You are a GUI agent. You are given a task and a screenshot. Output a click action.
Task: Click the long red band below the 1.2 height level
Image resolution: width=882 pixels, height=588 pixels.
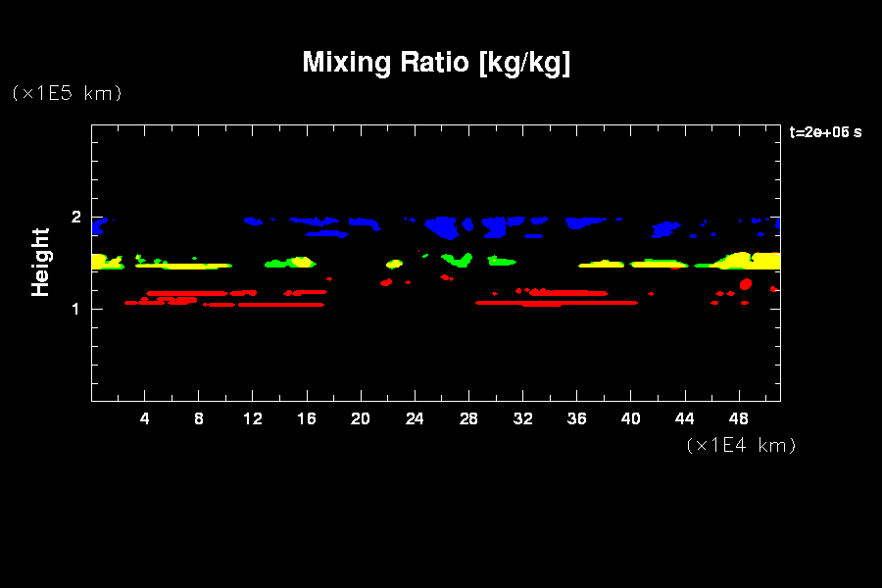point(557,303)
